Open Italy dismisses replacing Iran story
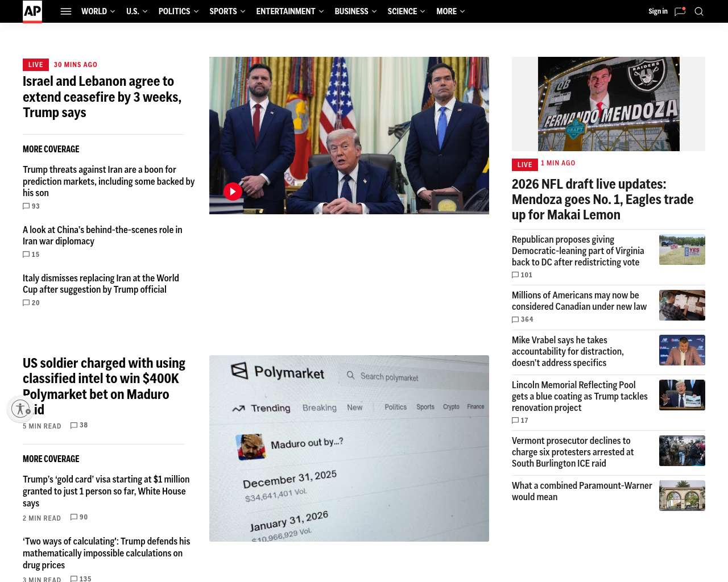The width and height of the screenshot is (728, 582). [x=101, y=284]
